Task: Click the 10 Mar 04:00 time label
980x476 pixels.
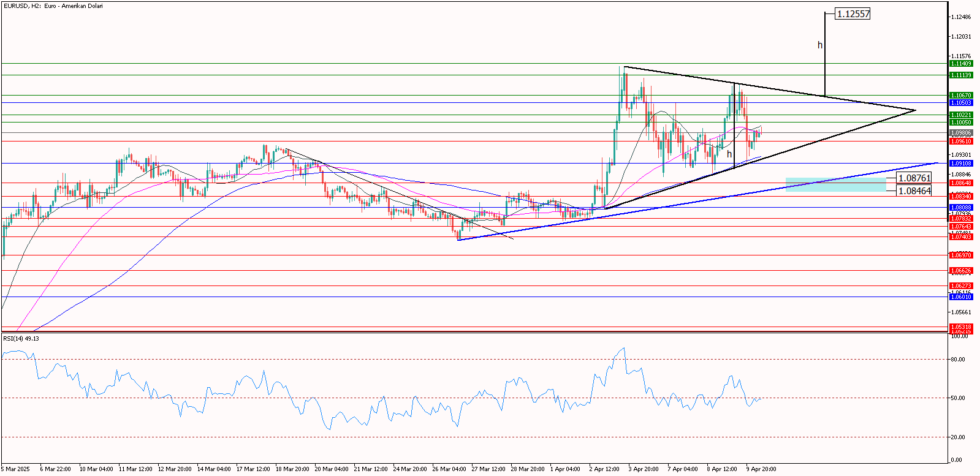Action: click(x=96, y=469)
